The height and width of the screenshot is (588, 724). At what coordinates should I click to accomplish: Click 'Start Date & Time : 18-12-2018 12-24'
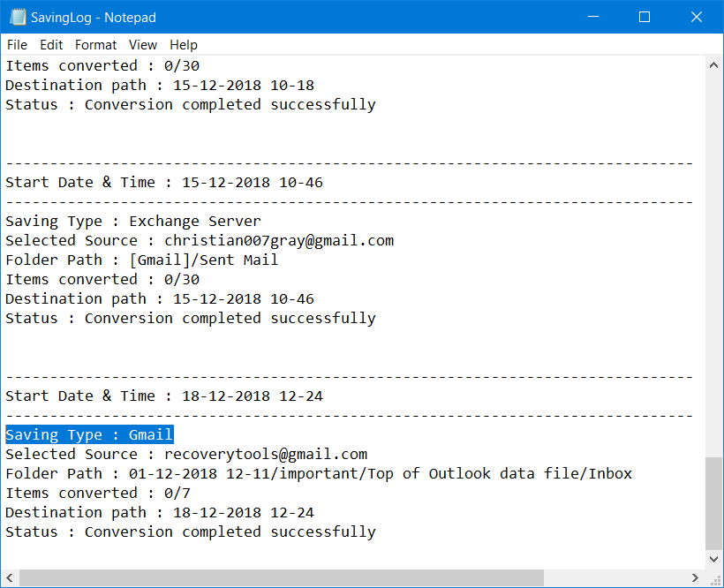[164, 396]
